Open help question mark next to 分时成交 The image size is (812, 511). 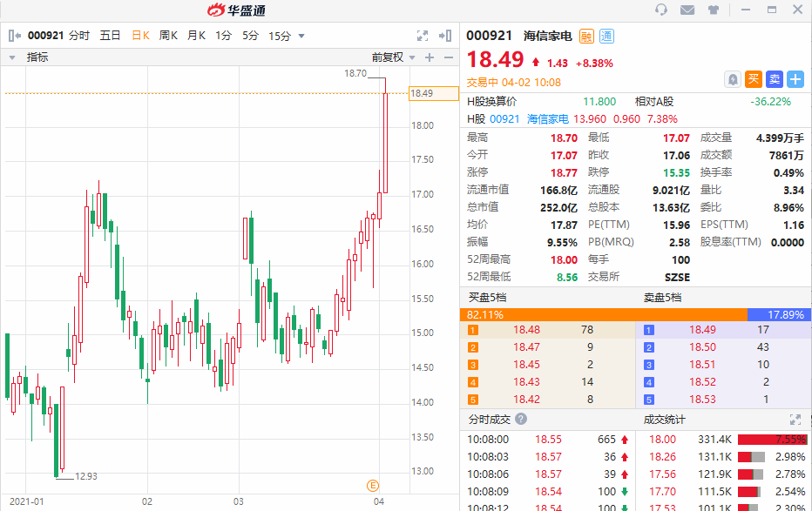(x=522, y=419)
